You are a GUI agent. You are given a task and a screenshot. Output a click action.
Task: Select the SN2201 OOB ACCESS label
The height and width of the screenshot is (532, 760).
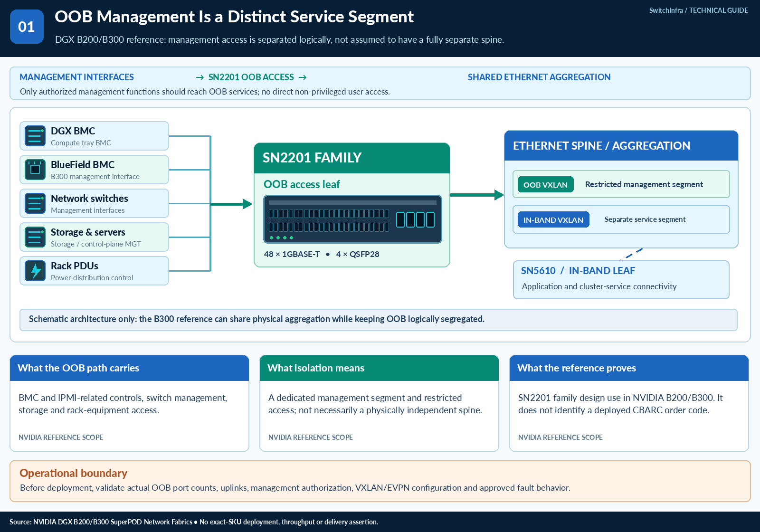click(x=251, y=77)
